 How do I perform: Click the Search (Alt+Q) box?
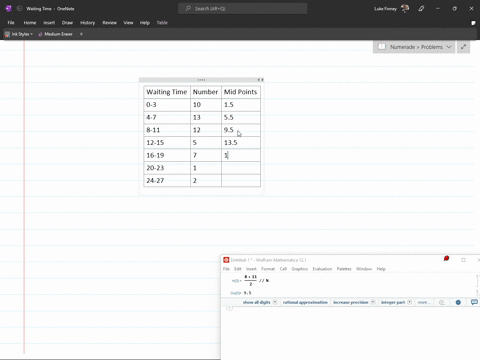click(x=243, y=9)
